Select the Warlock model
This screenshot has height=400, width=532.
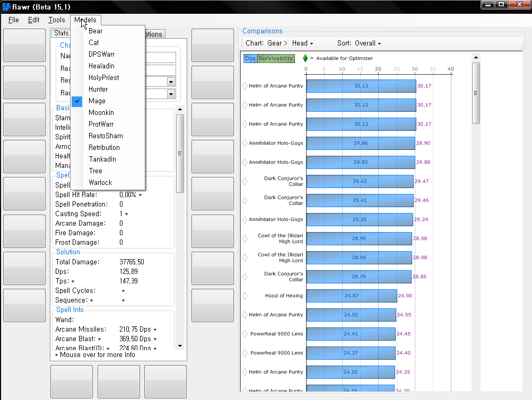point(108,182)
